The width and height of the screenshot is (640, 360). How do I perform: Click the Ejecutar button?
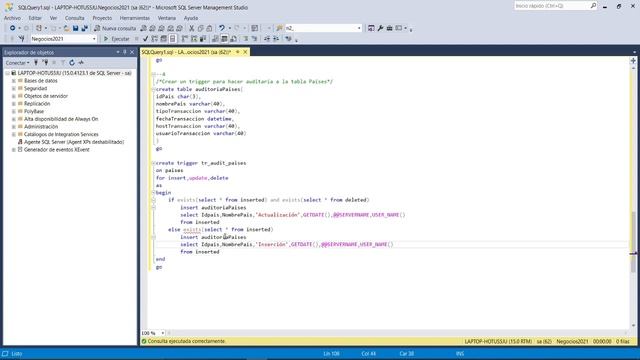(x=116, y=39)
